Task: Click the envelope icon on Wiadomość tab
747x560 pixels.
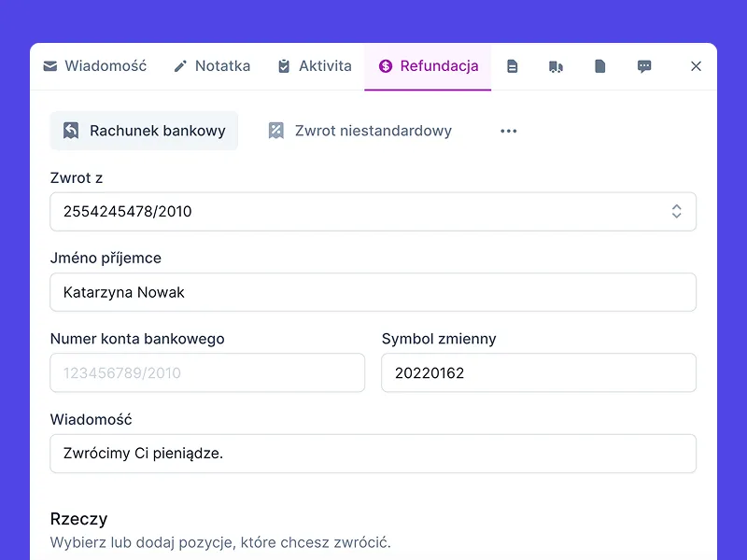Action: 49,65
